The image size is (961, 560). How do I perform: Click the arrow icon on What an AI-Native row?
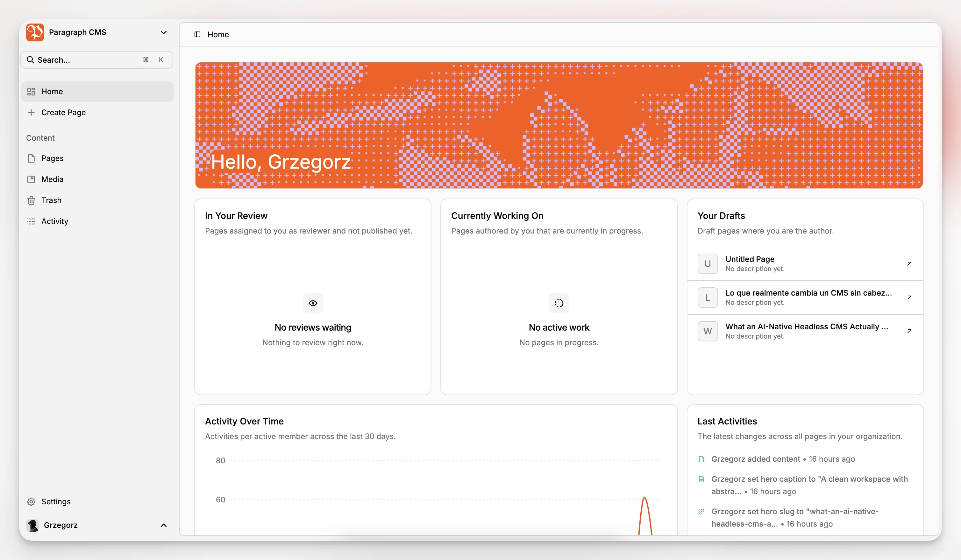coord(909,331)
